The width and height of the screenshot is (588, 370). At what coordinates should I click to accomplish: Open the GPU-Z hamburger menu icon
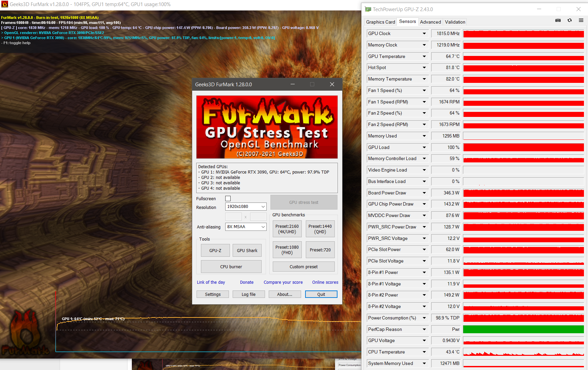581,20
